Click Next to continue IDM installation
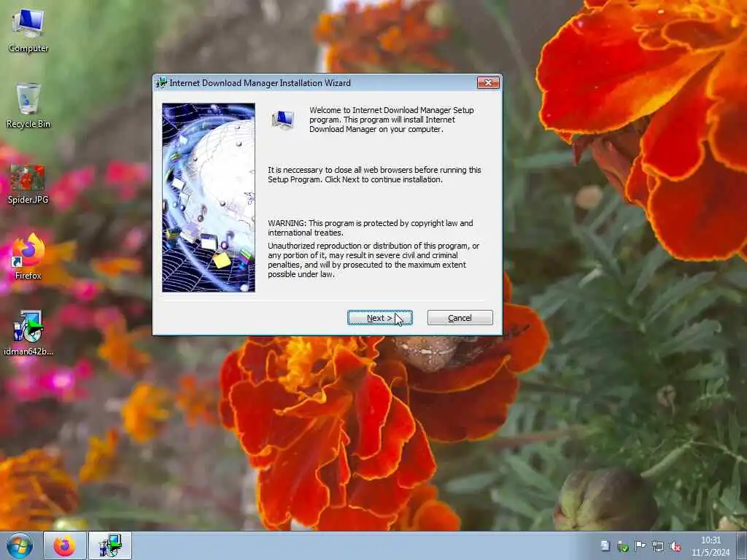 point(379,318)
